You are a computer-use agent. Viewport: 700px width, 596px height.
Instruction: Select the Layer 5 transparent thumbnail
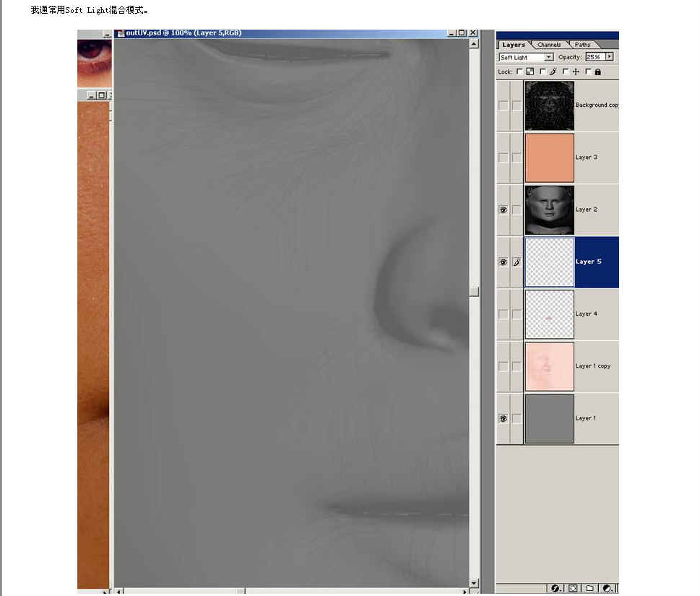click(550, 262)
